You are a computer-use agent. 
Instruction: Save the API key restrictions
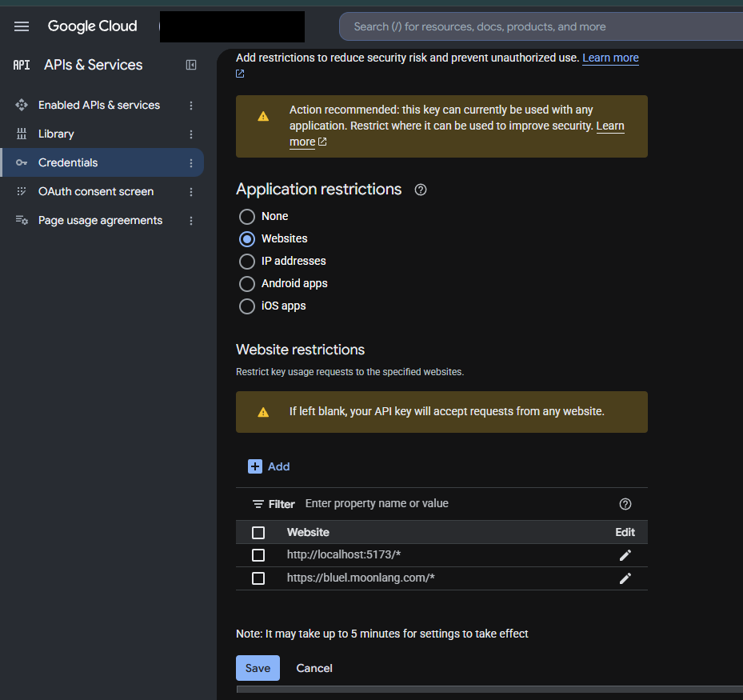click(258, 668)
